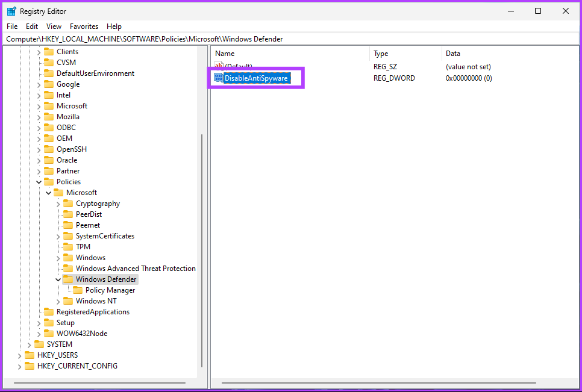Expand the SYSTEM registry hive

[30, 344]
